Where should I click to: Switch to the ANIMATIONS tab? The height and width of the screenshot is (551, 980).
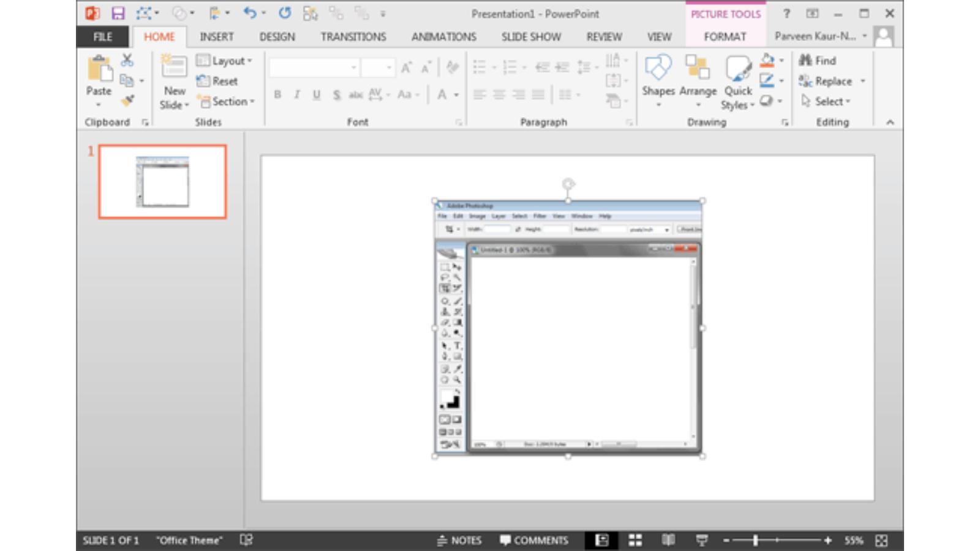point(444,37)
